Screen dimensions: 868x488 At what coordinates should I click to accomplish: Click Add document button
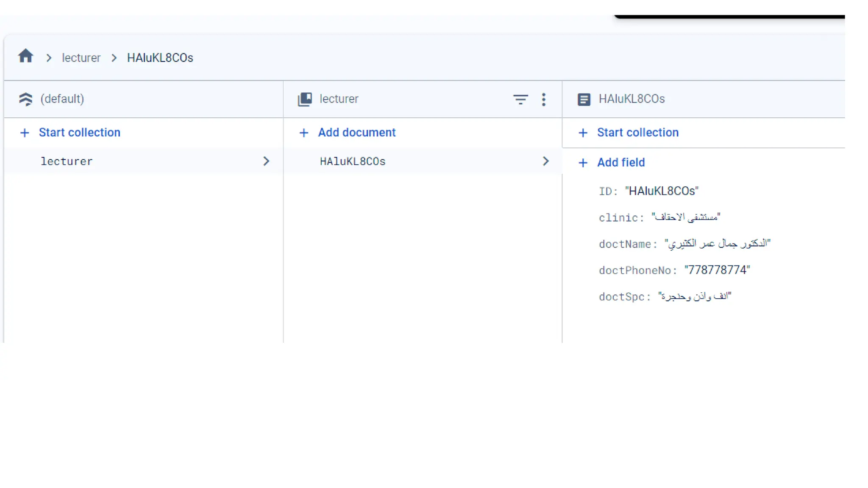356,133
